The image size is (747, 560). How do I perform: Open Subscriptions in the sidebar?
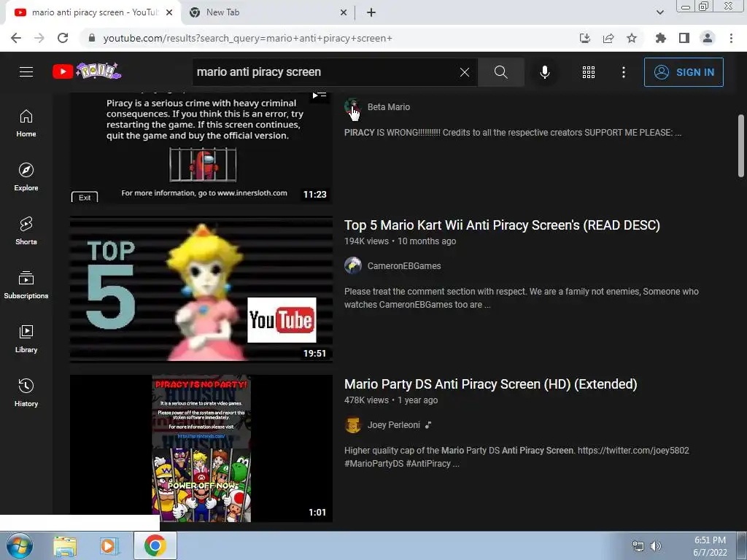click(x=26, y=285)
